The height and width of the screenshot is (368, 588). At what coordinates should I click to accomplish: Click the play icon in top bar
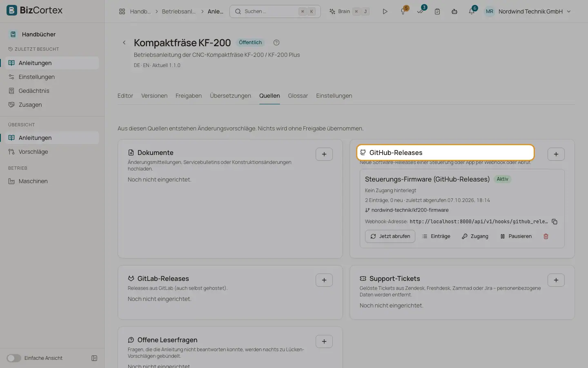(385, 11)
